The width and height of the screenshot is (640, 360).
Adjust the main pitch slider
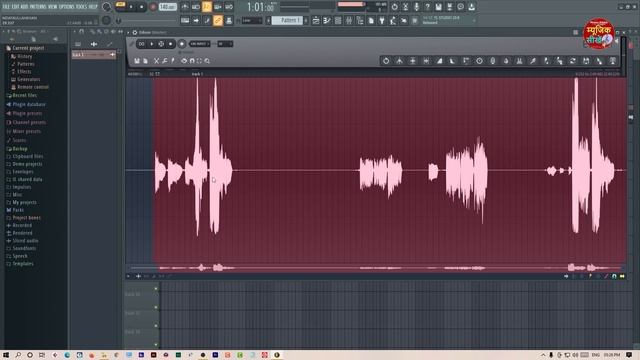click(x=118, y=20)
